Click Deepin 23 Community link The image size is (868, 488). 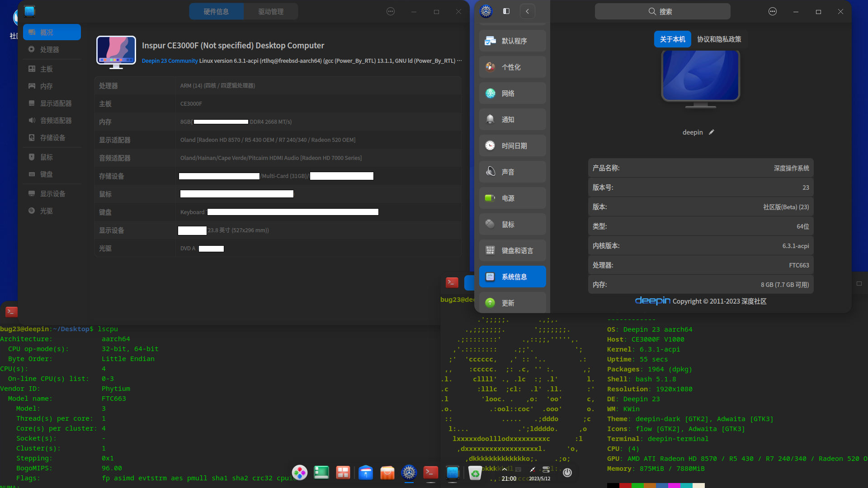pos(170,61)
